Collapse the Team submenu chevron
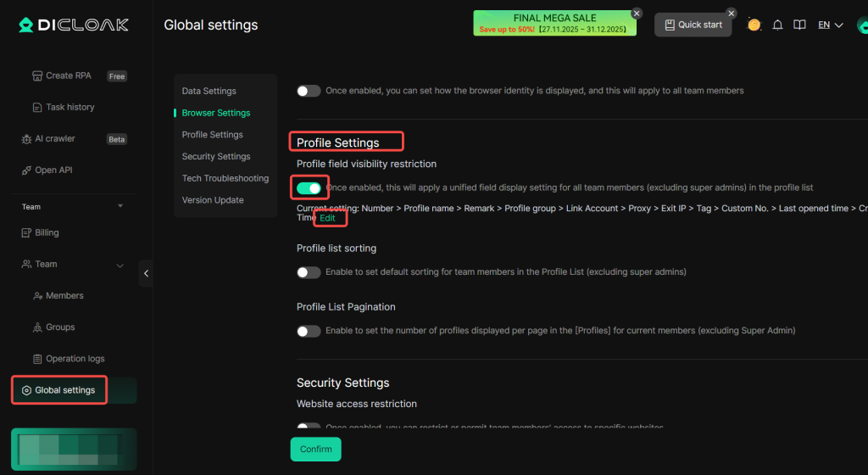Screen dimensions: 868x475 [x=120, y=265]
